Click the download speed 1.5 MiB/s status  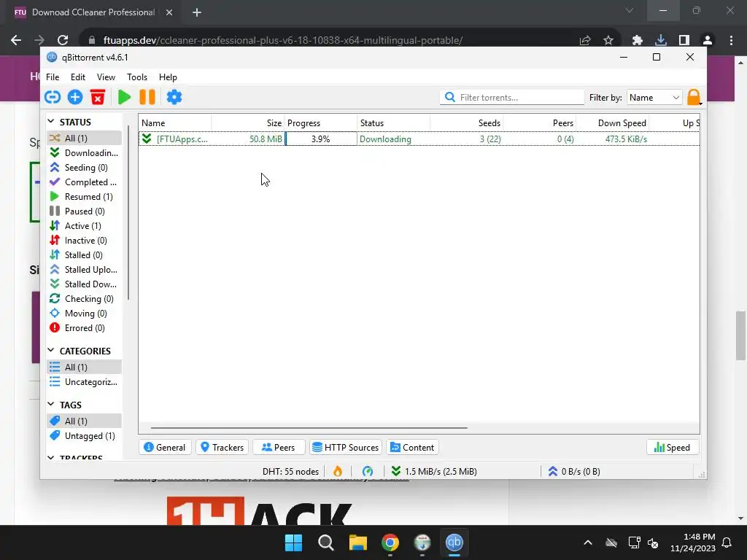pyautogui.click(x=434, y=472)
